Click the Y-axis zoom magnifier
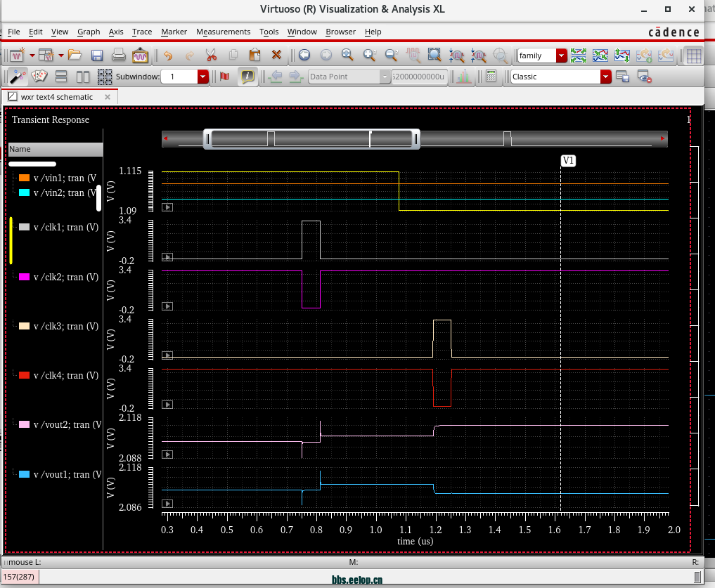Image resolution: width=715 pixels, height=588 pixels. [x=478, y=55]
